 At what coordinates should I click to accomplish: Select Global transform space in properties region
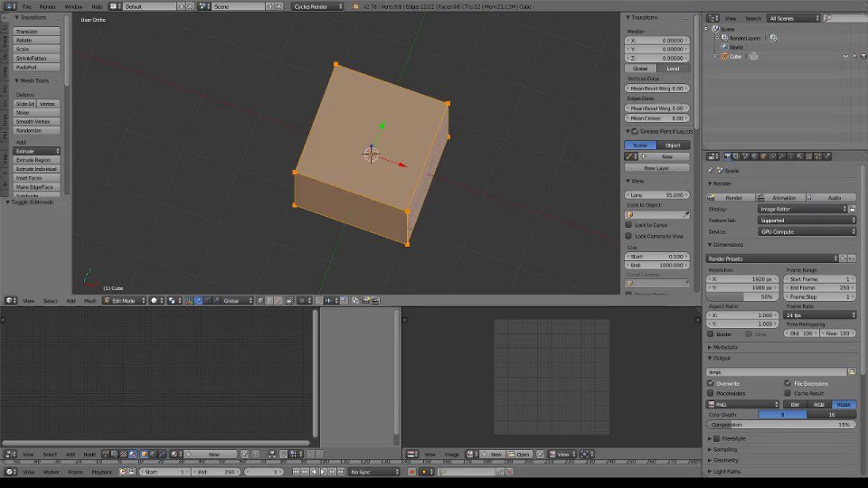coord(640,69)
